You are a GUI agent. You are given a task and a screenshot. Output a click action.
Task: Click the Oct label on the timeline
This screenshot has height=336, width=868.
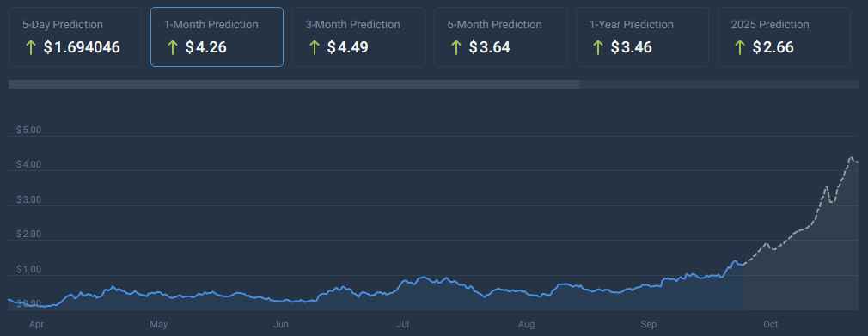(x=771, y=324)
